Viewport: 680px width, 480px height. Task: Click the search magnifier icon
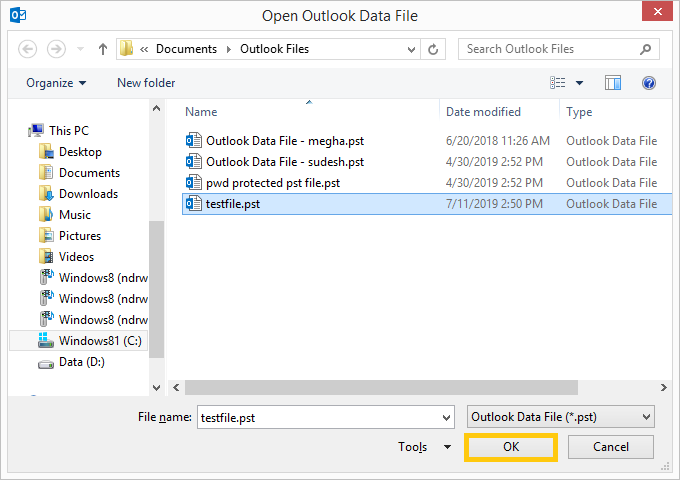646,49
